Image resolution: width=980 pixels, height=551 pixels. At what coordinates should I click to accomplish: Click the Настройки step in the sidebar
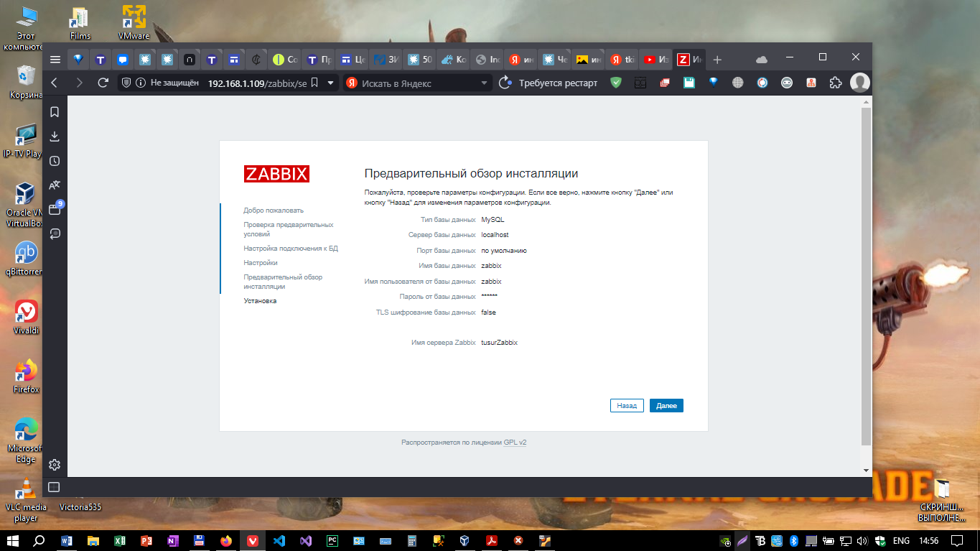pos(261,263)
